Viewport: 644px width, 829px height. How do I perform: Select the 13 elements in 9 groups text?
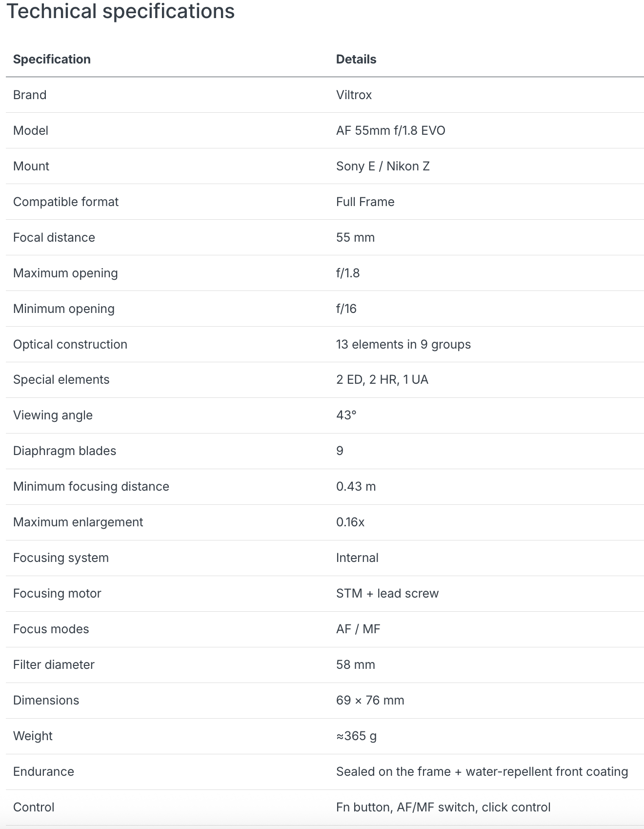(x=403, y=344)
